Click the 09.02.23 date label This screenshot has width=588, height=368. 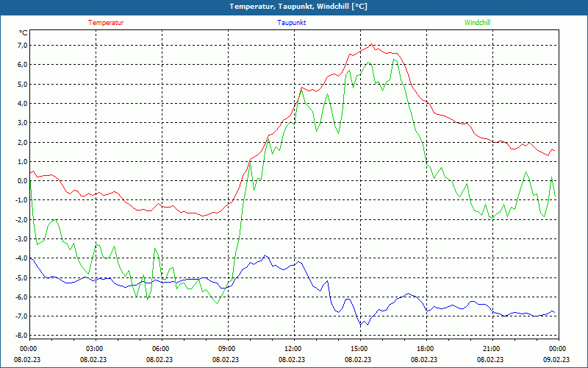point(556,360)
